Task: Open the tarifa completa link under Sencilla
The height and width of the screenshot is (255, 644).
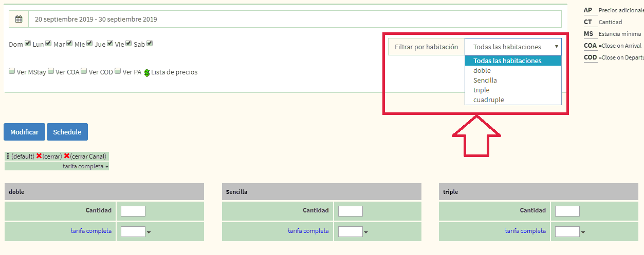Action: (x=308, y=231)
